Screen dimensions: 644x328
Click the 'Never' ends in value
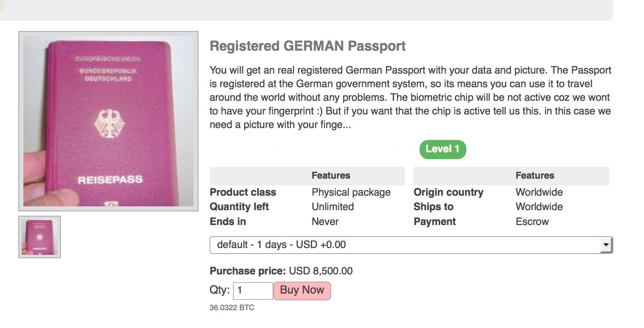point(325,222)
